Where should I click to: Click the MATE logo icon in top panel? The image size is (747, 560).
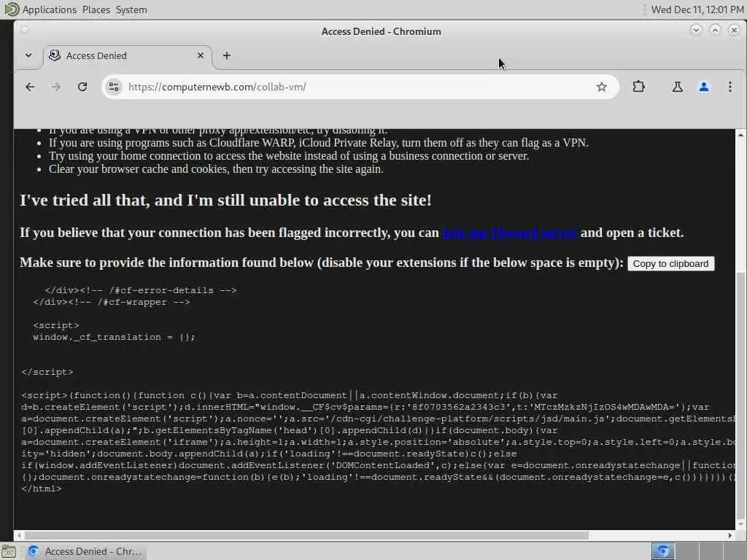pos(11,9)
